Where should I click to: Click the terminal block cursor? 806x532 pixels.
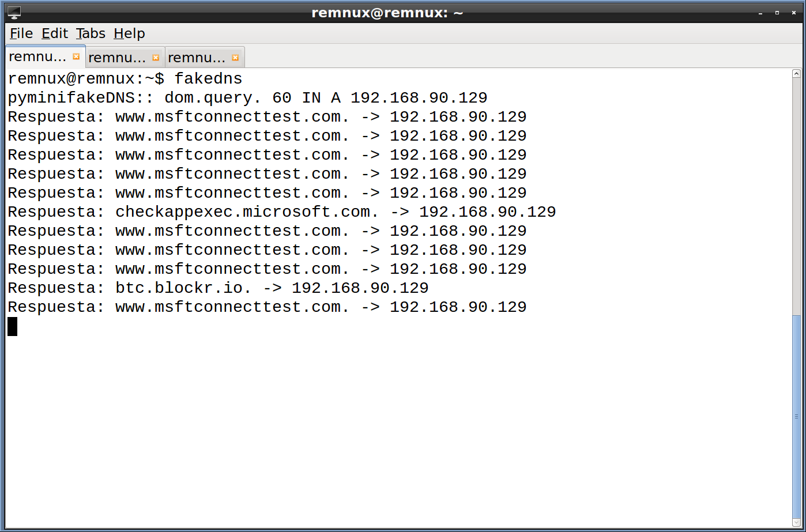[13, 326]
